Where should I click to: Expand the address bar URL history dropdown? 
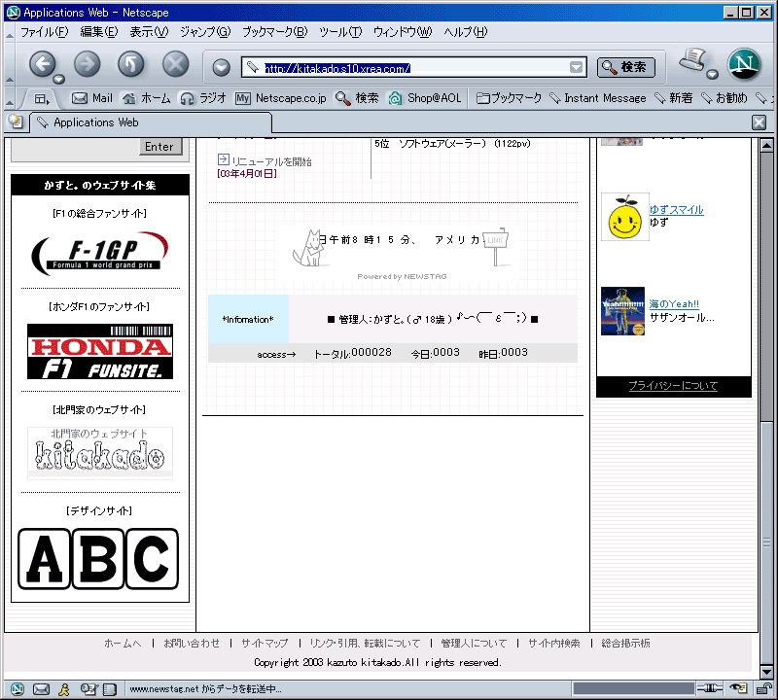(x=576, y=67)
